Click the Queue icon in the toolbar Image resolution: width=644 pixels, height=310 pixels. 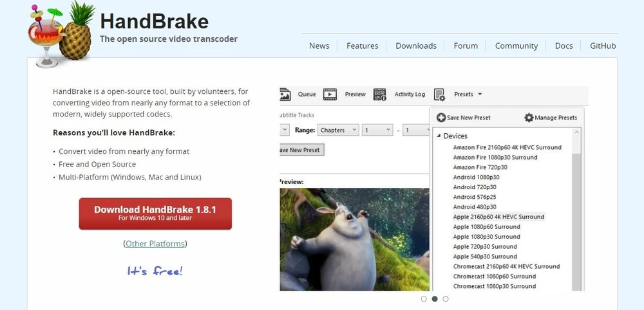pos(285,95)
